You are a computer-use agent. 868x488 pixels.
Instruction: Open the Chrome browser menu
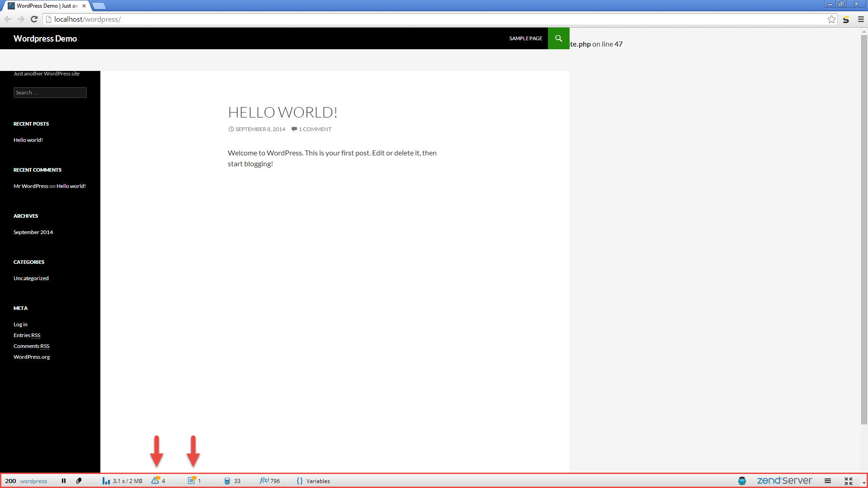coord(861,19)
